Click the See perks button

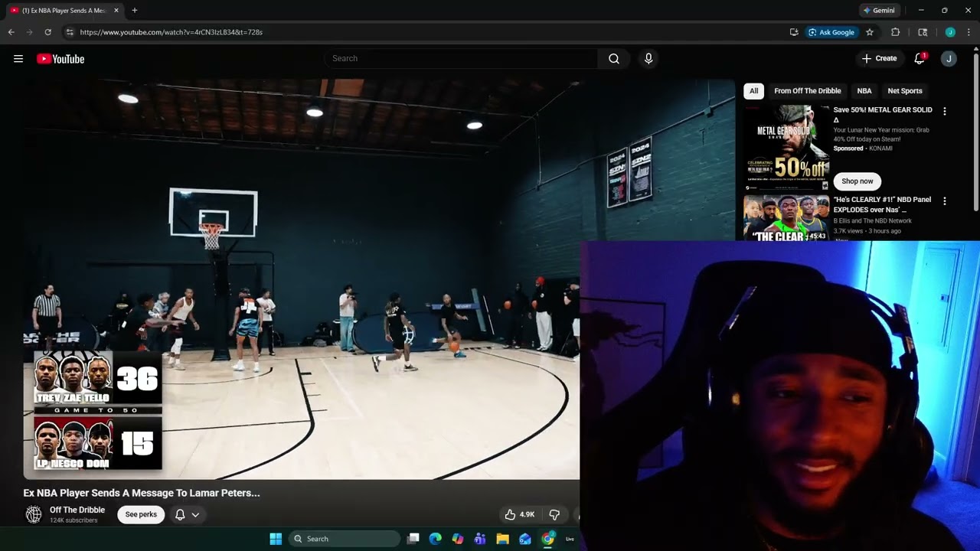141,514
